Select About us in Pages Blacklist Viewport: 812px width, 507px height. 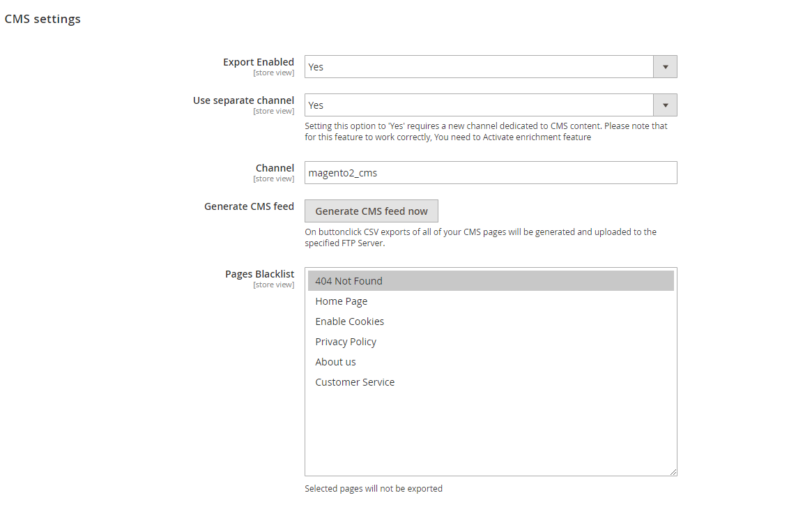click(335, 361)
